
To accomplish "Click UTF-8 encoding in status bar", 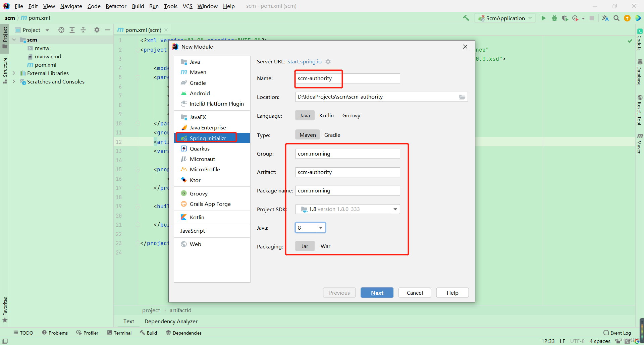I will (577, 341).
